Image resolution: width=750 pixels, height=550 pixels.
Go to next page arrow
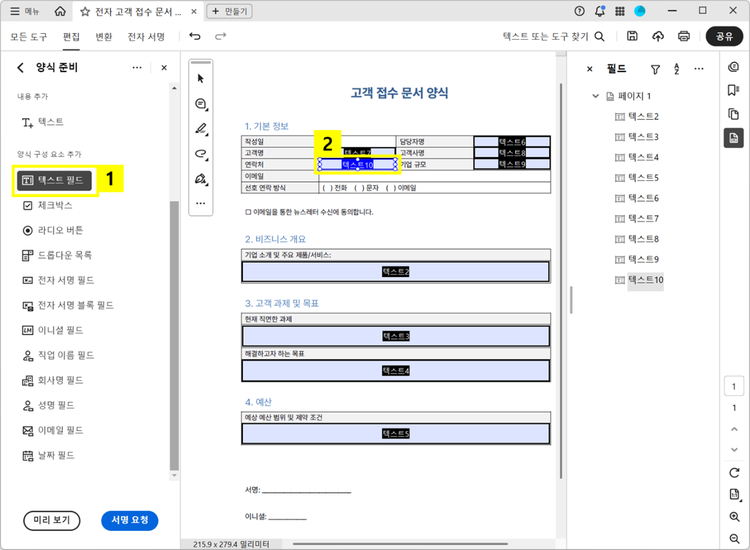(734, 450)
